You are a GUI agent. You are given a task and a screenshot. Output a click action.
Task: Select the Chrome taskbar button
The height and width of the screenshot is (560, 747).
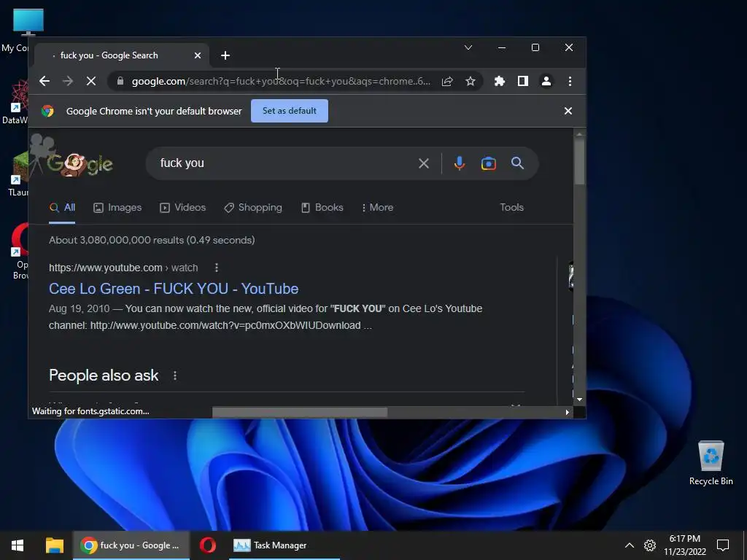tap(131, 545)
